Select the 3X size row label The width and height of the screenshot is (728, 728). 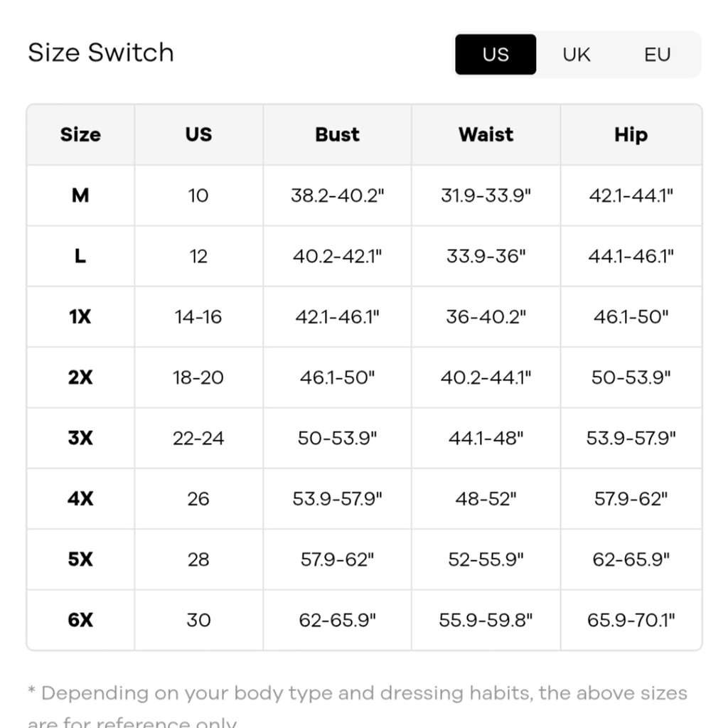80,438
